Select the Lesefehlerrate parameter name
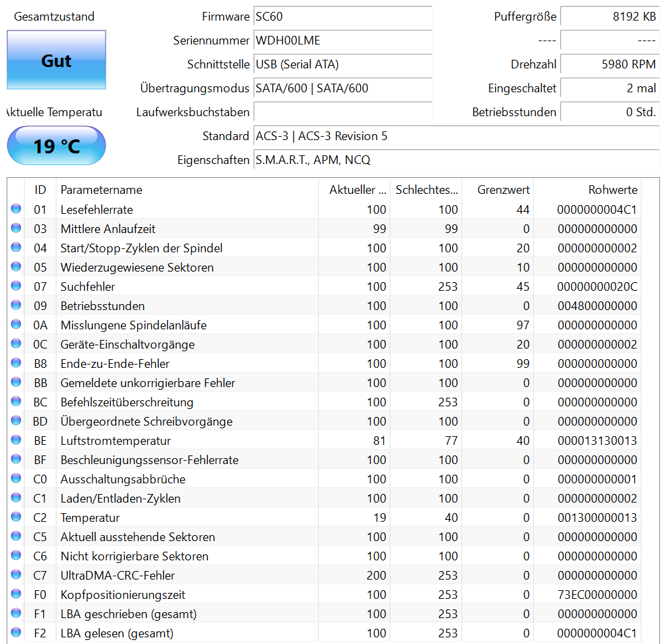The width and height of the screenshot is (664, 644). 96,210
